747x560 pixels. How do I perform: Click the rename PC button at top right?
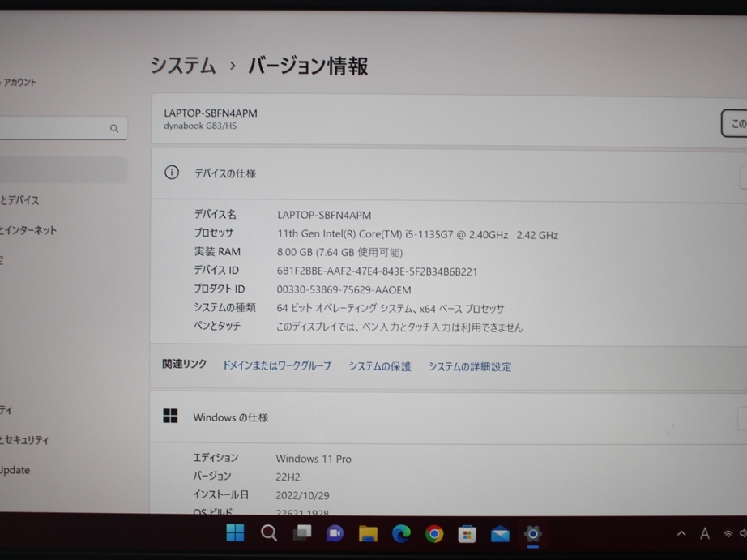pyautogui.click(x=734, y=123)
